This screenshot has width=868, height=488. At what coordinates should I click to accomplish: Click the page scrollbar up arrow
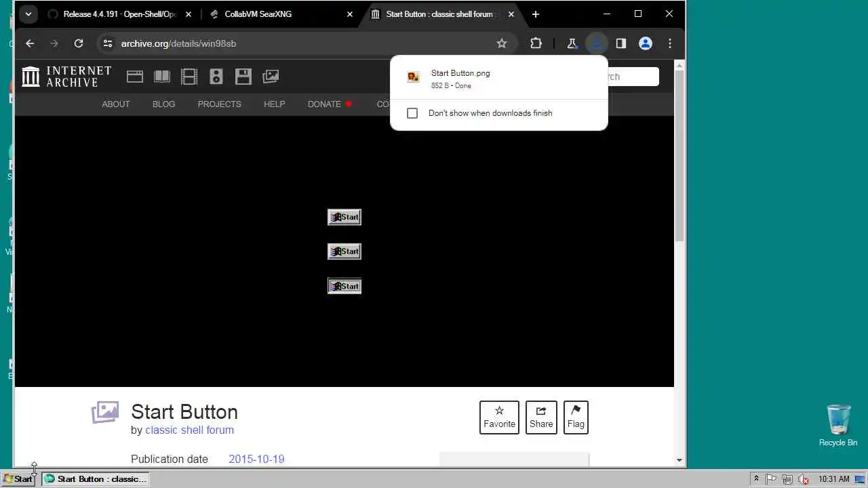pos(679,66)
